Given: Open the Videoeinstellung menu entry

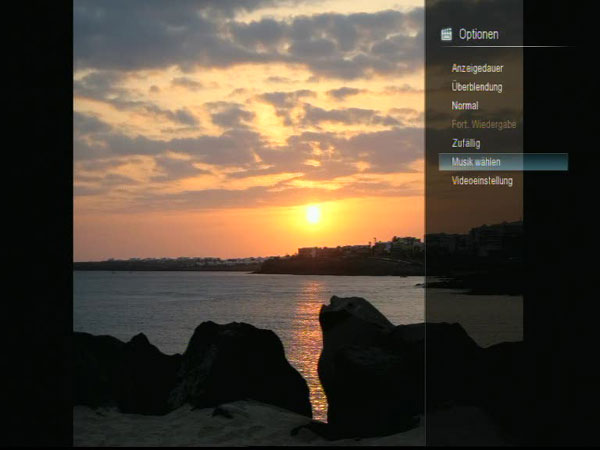Looking at the screenshot, I should coord(482,181).
